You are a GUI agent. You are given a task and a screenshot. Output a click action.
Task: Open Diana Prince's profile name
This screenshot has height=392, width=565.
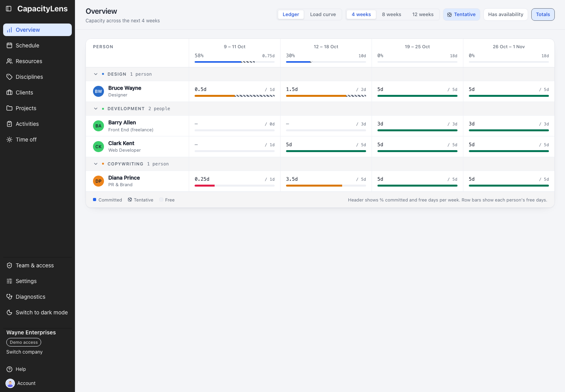124,178
